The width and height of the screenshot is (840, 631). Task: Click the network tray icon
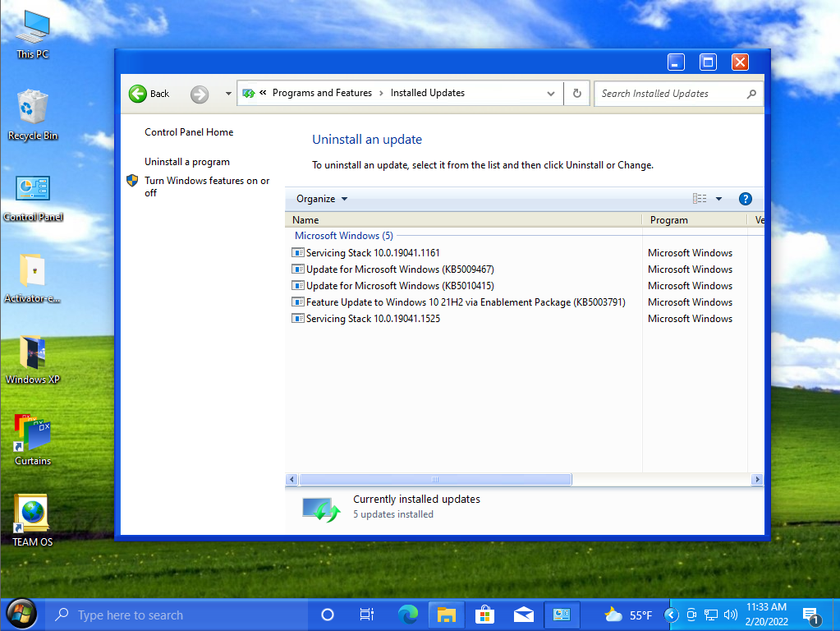click(x=711, y=615)
